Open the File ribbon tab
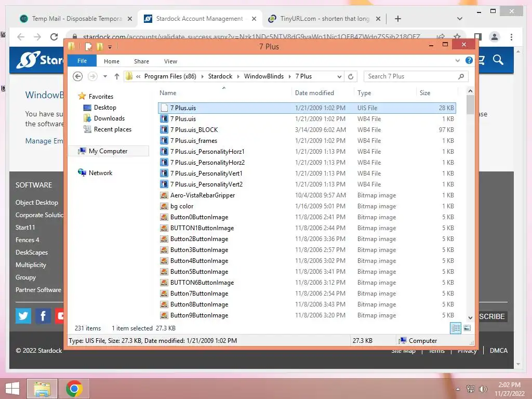532x399 pixels. [x=82, y=61]
